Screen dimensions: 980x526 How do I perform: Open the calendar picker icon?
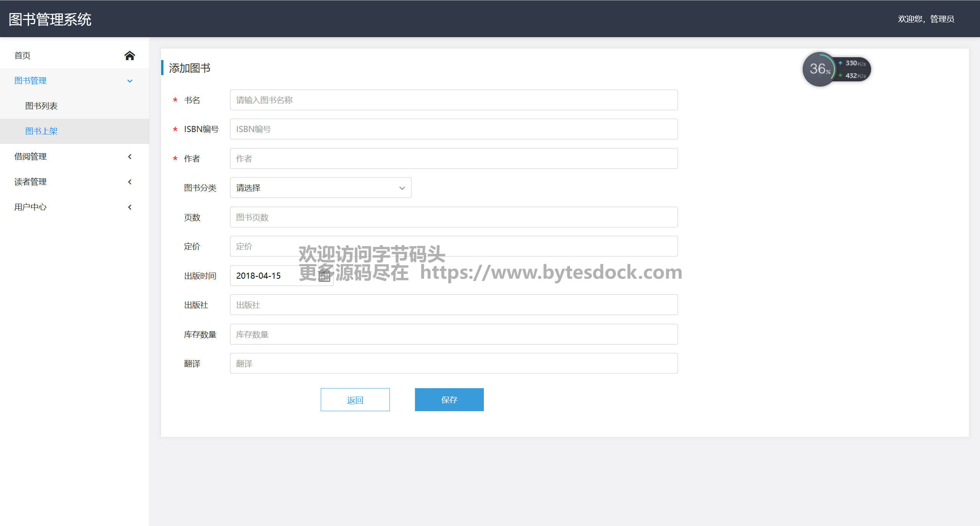pos(324,276)
